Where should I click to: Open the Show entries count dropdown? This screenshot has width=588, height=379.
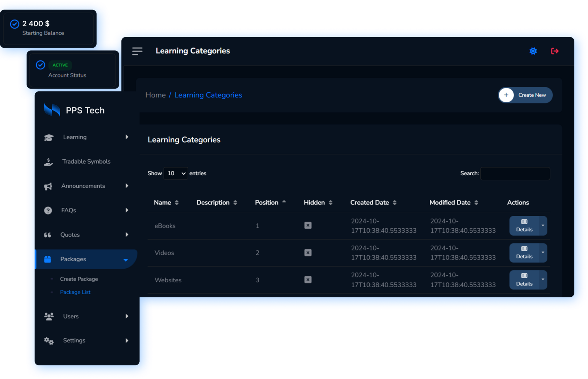pyautogui.click(x=176, y=173)
